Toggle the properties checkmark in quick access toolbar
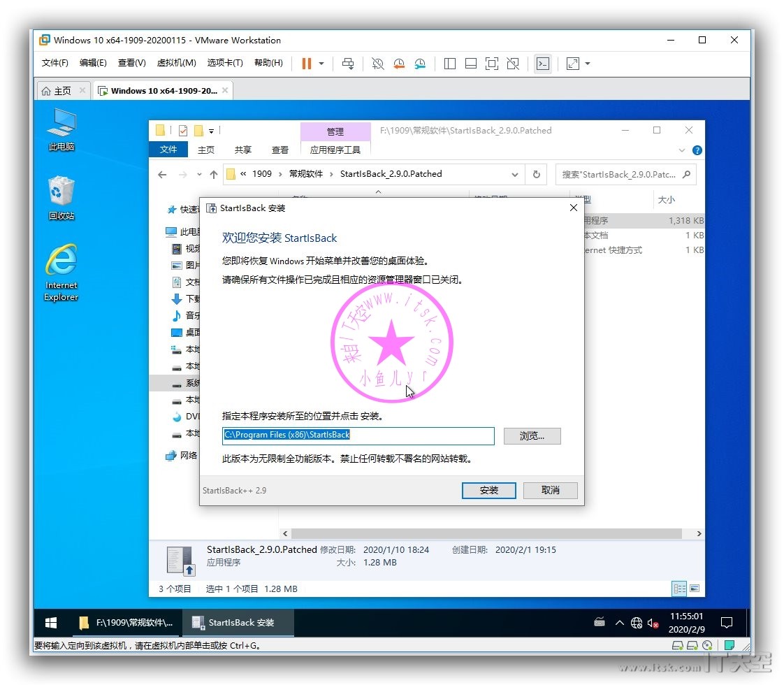 pyautogui.click(x=183, y=131)
